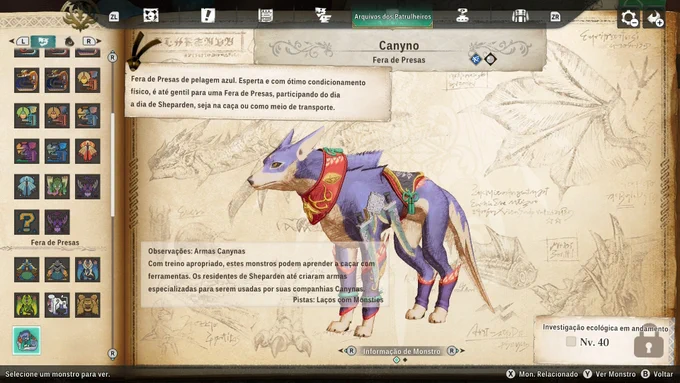This screenshot has height=383, width=680.
Task: Click the R marker at scrollbar bottom
Action: [113, 354]
